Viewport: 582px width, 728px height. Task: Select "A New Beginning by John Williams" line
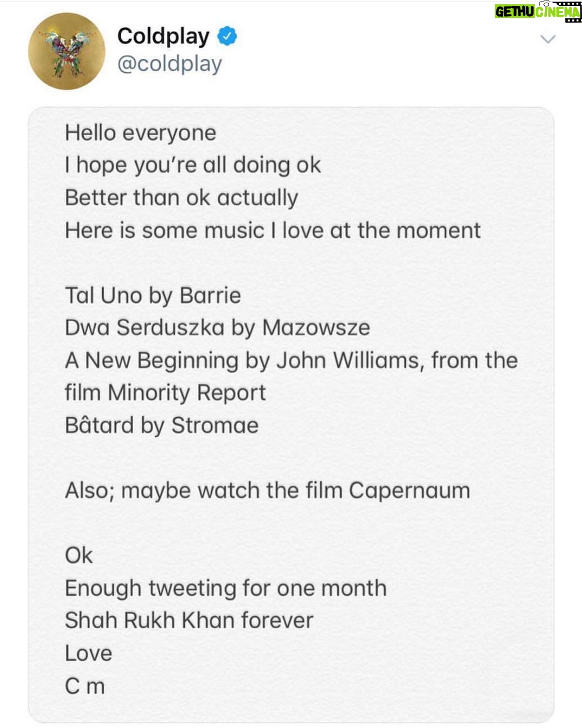point(291,361)
